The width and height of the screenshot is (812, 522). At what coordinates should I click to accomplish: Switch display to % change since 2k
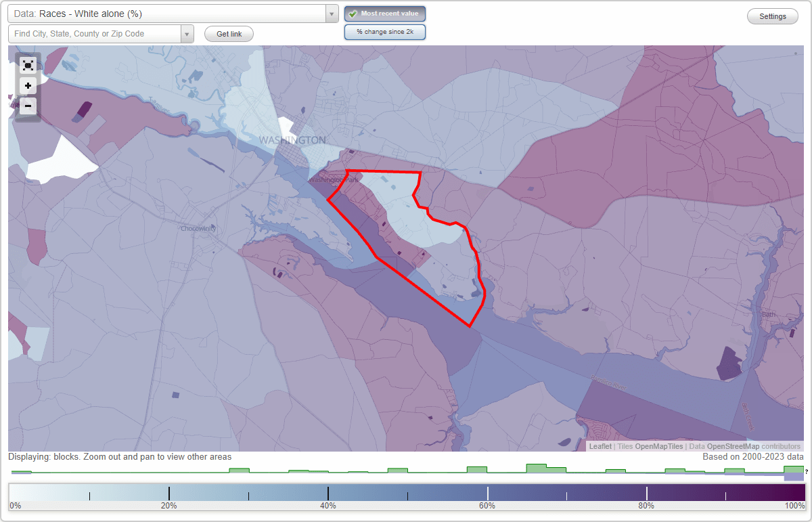pos(384,31)
